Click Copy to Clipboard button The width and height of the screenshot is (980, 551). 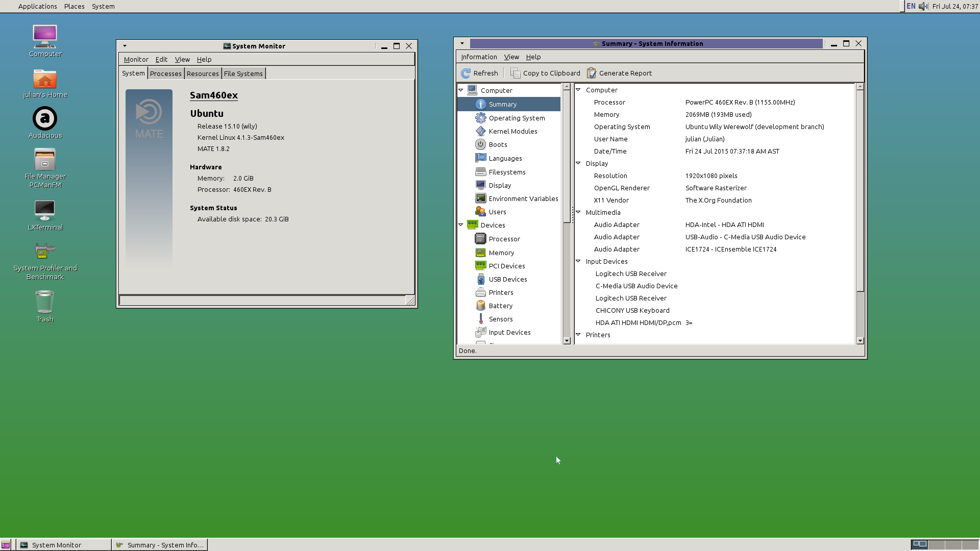pyautogui.click(x=545, y=73)
